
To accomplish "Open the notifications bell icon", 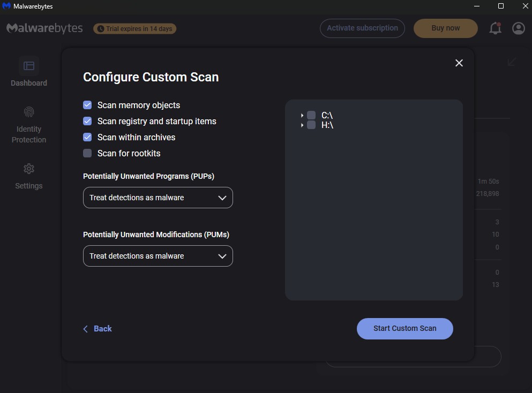I will point(495,28).
